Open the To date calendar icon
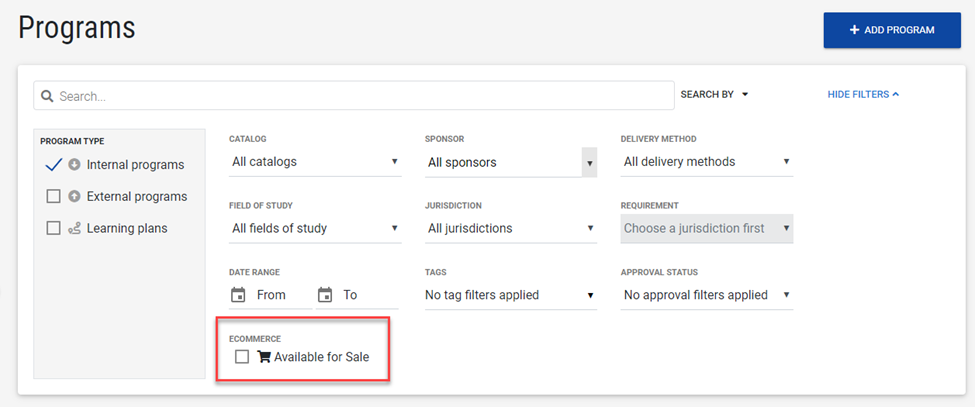 325,295
